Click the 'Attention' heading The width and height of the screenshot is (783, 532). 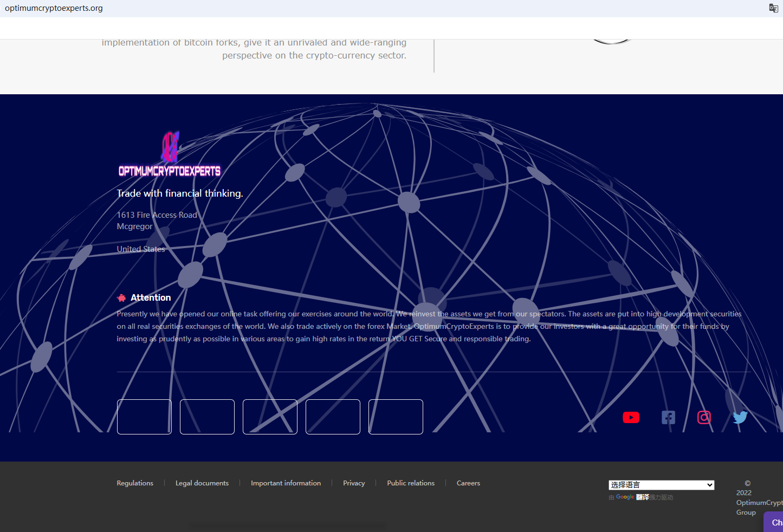coord(151,298)
